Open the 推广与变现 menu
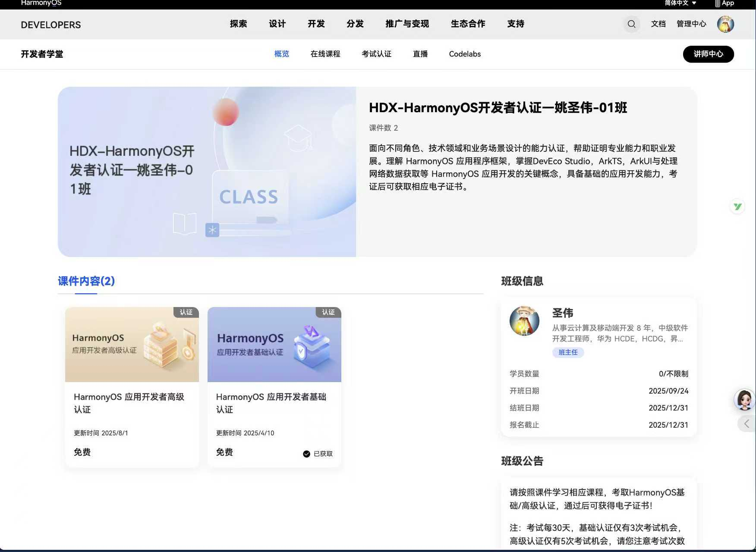Screen dimensions: 756x552 pyautogui.click(x=407, y=24)
